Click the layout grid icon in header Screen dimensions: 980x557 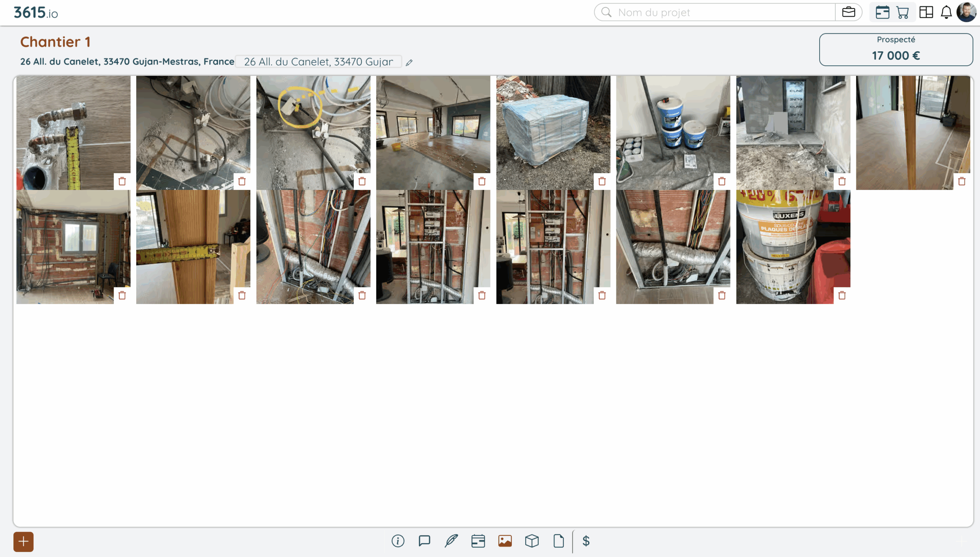926,12
